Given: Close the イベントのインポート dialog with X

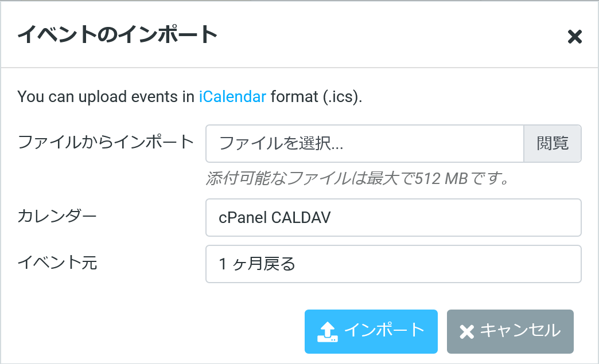Looking at the screenshot, I should click(574, 37).
